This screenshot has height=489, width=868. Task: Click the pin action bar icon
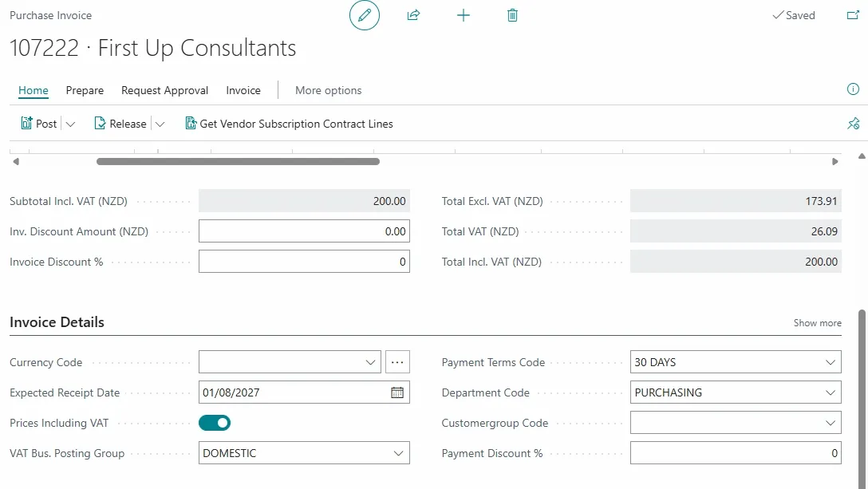point(853,124)
